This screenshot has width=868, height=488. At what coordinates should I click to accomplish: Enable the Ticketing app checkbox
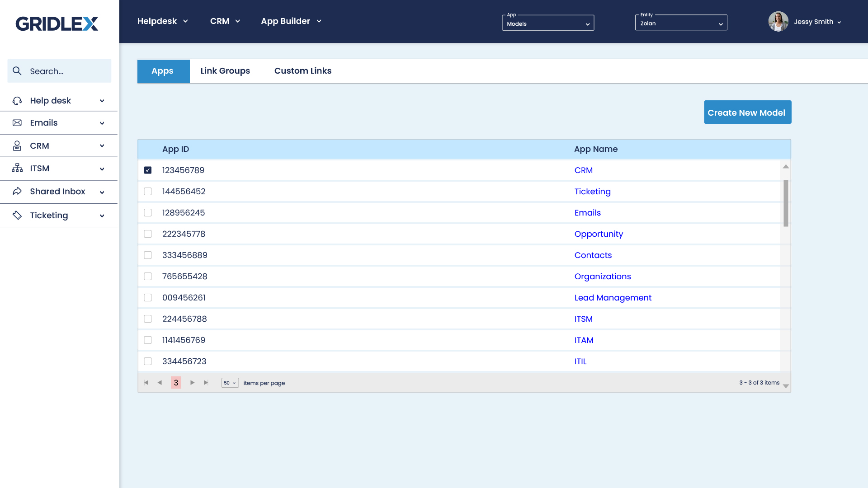pyautogui.click(x=148, y=191)
